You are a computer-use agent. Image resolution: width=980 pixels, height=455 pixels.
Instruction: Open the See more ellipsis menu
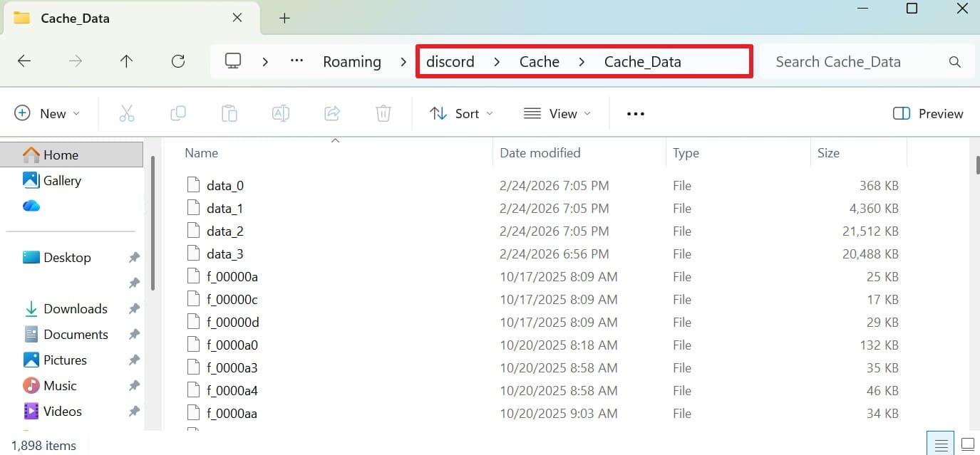[x=634, y=113]
